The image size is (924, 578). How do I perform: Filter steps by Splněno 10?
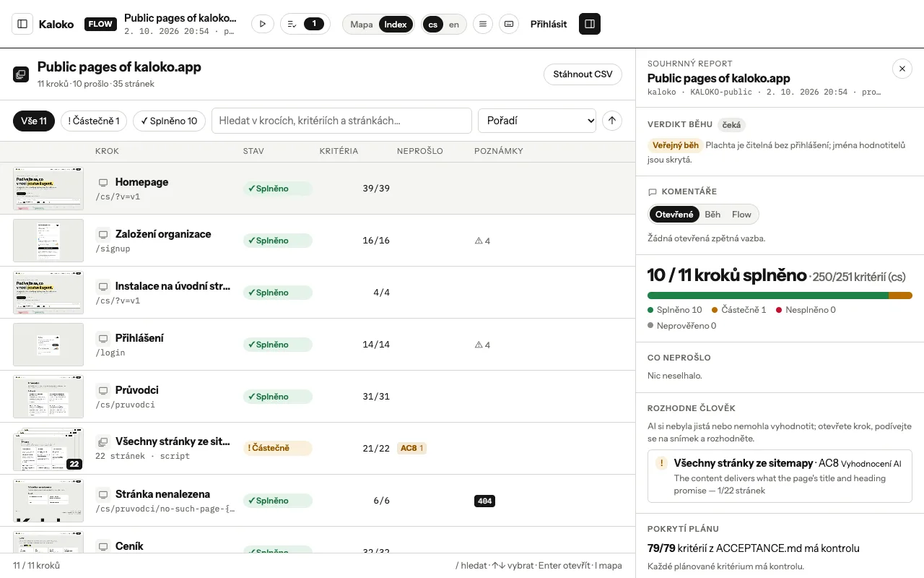point(170,121)
